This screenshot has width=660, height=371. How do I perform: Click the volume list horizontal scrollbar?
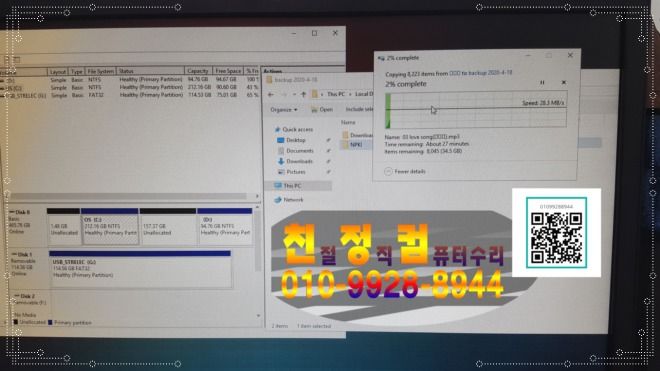pyautogui.click(x=129, y=196)
